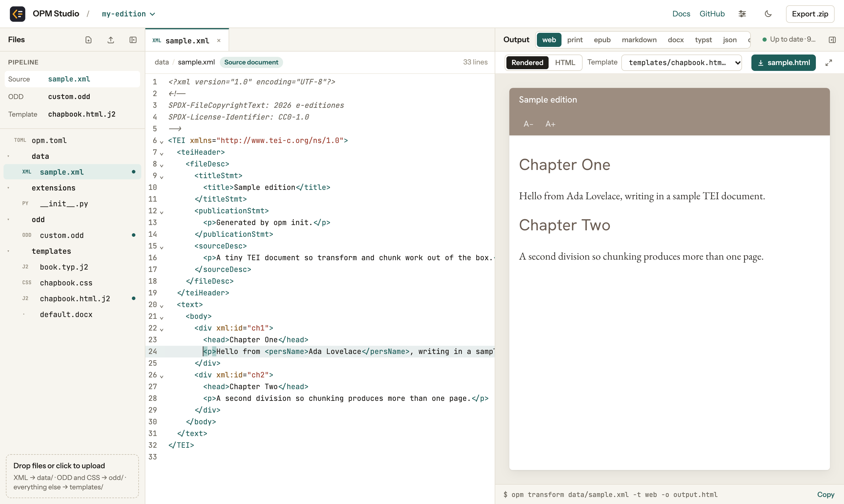This screenshot has width=844, height=504.
Task: Open custom.odd in file tree
Action: 72,235
